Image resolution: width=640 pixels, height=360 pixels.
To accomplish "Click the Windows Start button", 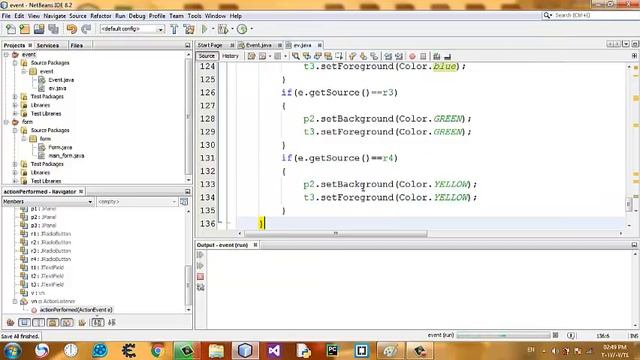I will [12, 351].
